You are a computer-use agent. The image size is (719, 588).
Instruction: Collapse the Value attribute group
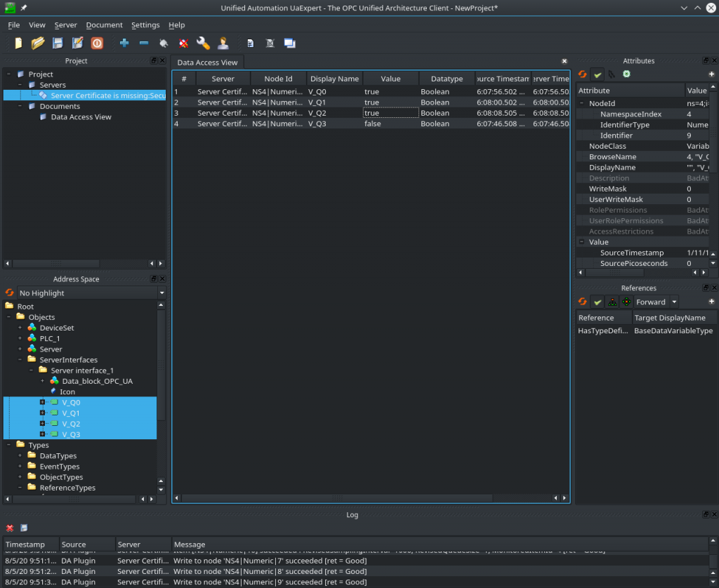tap(581, 241)
